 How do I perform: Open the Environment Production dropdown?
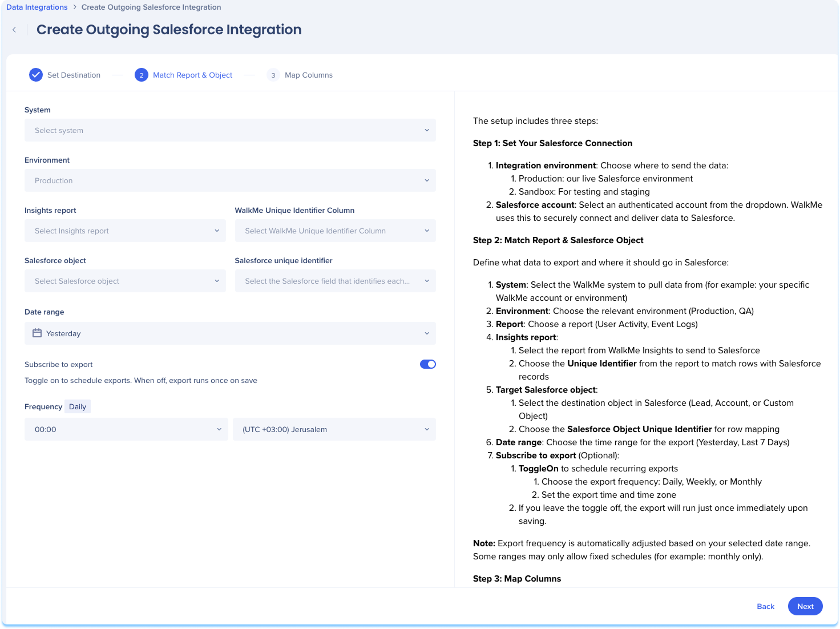click(x=230, y=180)
